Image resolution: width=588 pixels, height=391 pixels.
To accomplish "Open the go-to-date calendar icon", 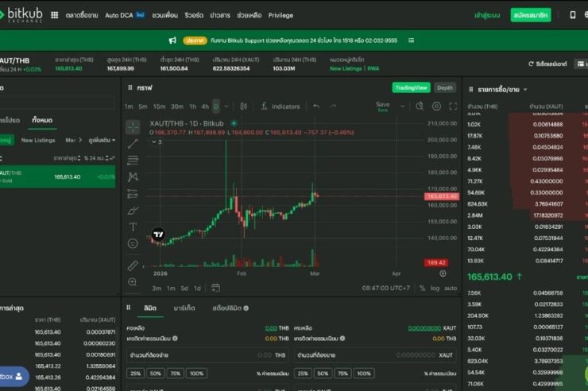I will [x=215, y=288].
